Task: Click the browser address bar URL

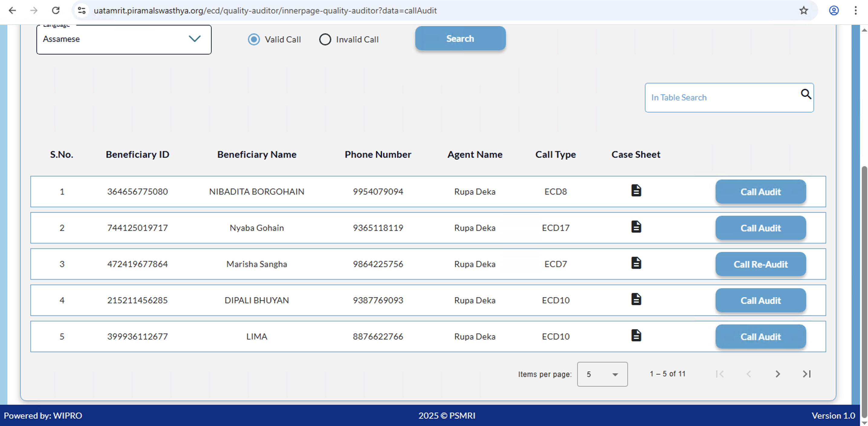Action: click(x=265, y=11)
